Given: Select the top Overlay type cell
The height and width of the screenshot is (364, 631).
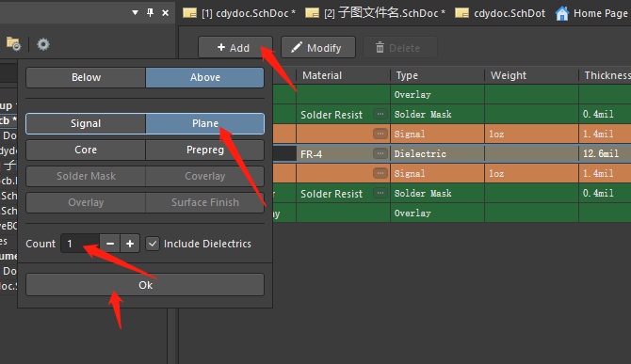Looking at the screenshot, I should tap(437, 94).
